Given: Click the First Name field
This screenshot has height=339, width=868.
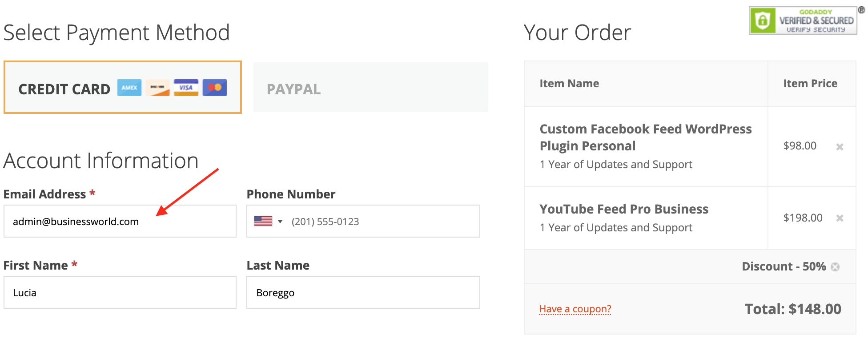Looking at the screenshot, I should coord(120,292).
